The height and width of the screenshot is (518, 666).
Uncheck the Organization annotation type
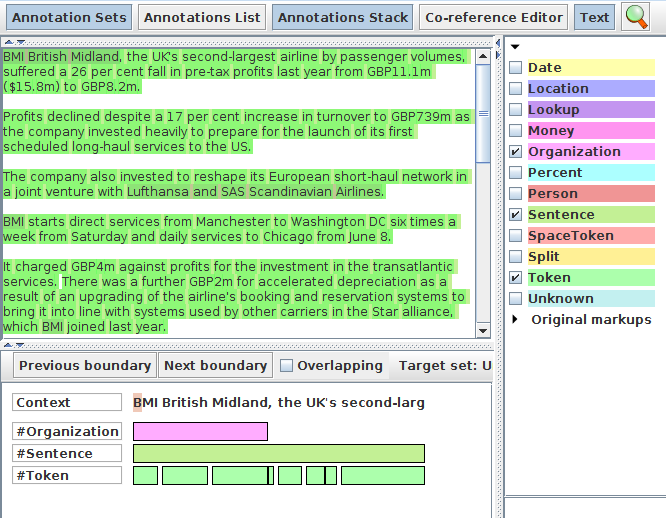tap(516, 151)
